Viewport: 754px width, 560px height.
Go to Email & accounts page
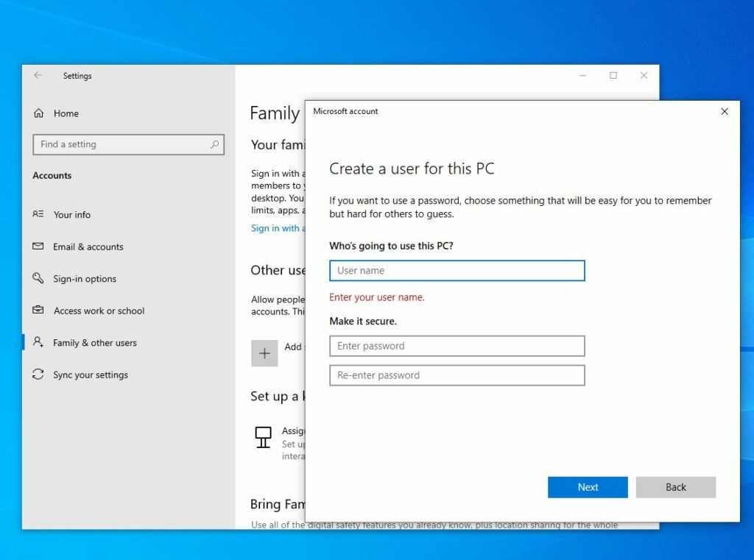(x=88, y=247)
